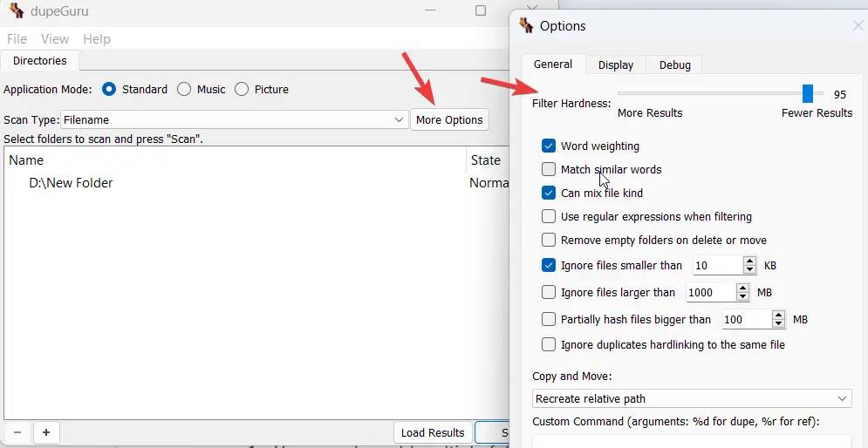Click the Filter Hardness value 95
Viewport: 868px width, 448px height.
tap(840, 95)
